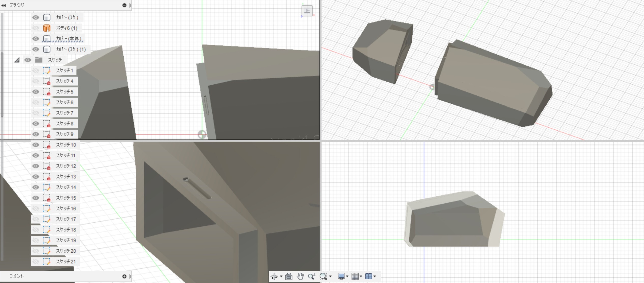Click the lid body in perspective viewport
Image resolution: width=644 pixels, height=283 pixels.
point(383,52)
